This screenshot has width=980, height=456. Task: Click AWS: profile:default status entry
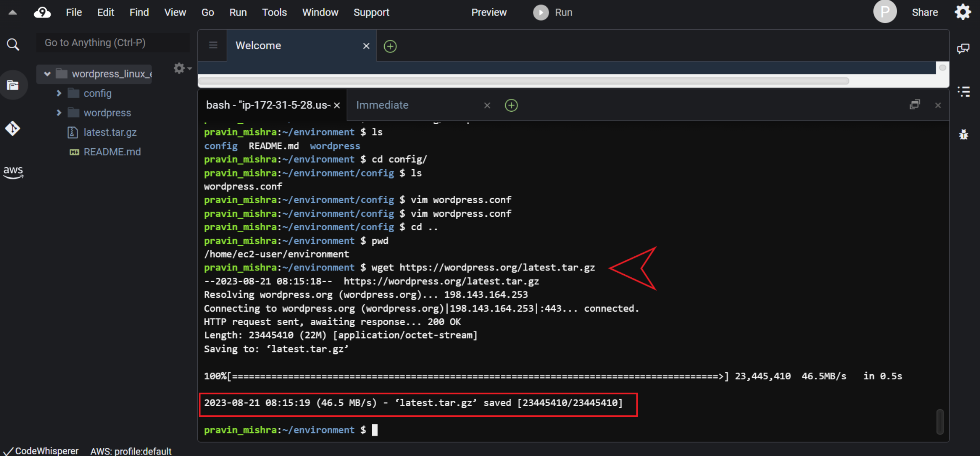point(131,451)
